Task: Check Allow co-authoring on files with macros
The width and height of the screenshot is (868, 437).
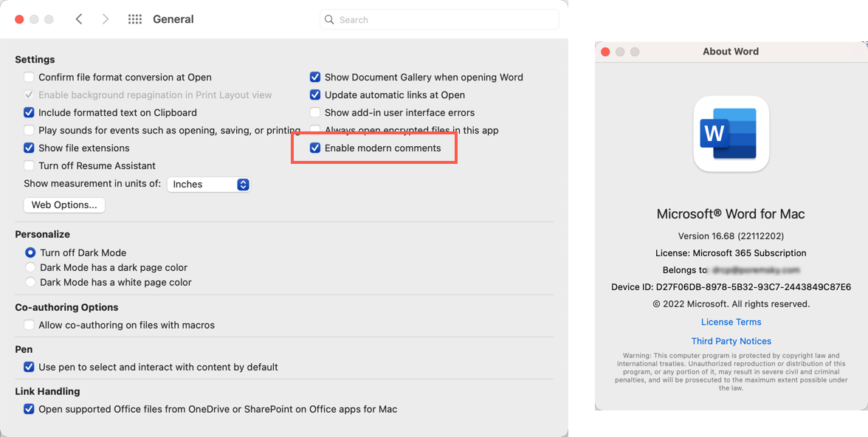Action: pyautogui.click(x=29, y=325)
